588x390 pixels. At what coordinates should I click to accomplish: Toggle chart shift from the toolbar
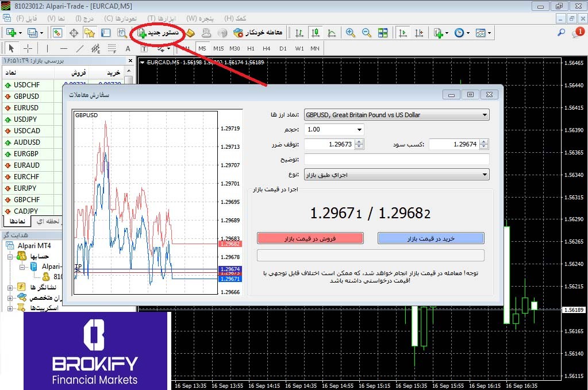tap(418, 33)
